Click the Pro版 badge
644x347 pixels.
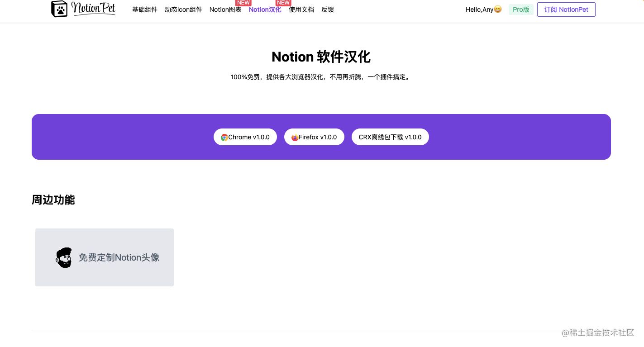(521, 10)
